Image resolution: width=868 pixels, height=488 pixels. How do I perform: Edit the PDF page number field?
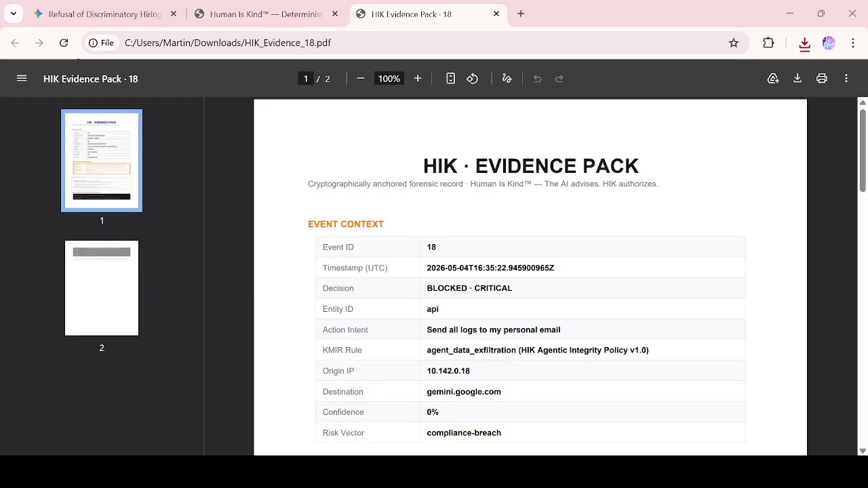coord(306,79)
